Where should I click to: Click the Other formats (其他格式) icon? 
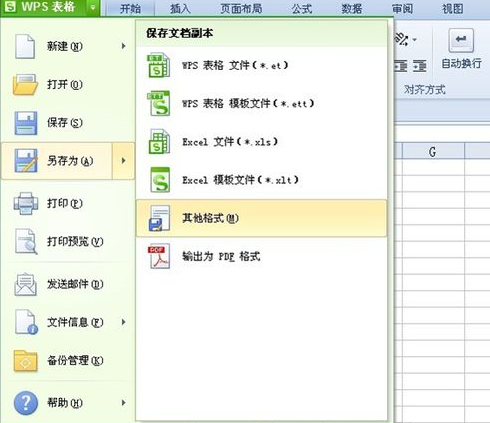159,218
